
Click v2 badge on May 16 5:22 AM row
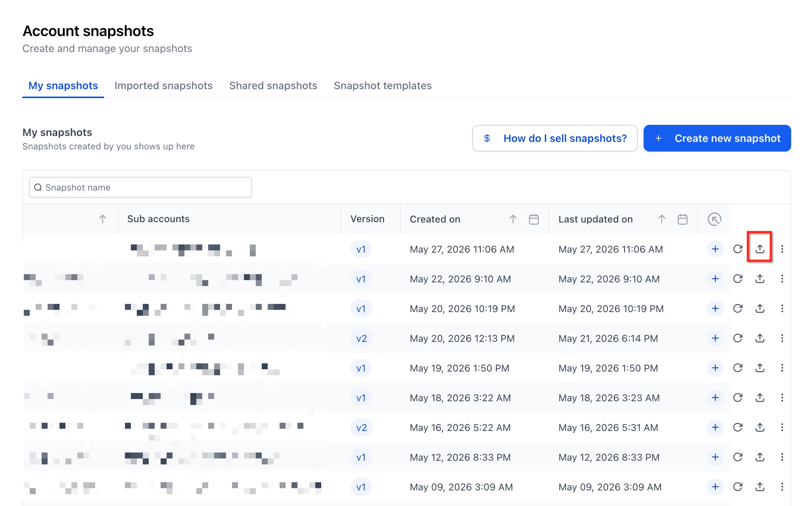click(x=361, y=427)
